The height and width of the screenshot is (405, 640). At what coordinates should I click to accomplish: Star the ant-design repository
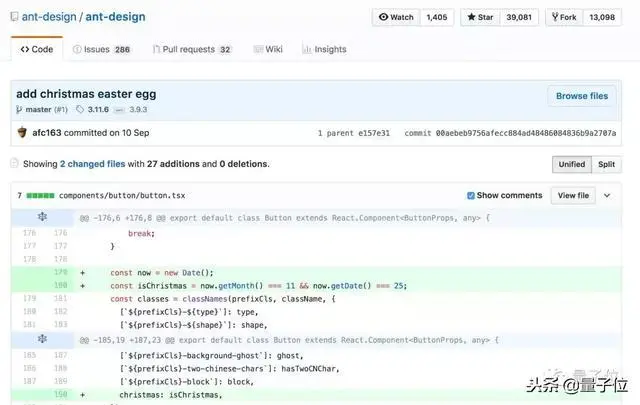(x=478, y=17)
